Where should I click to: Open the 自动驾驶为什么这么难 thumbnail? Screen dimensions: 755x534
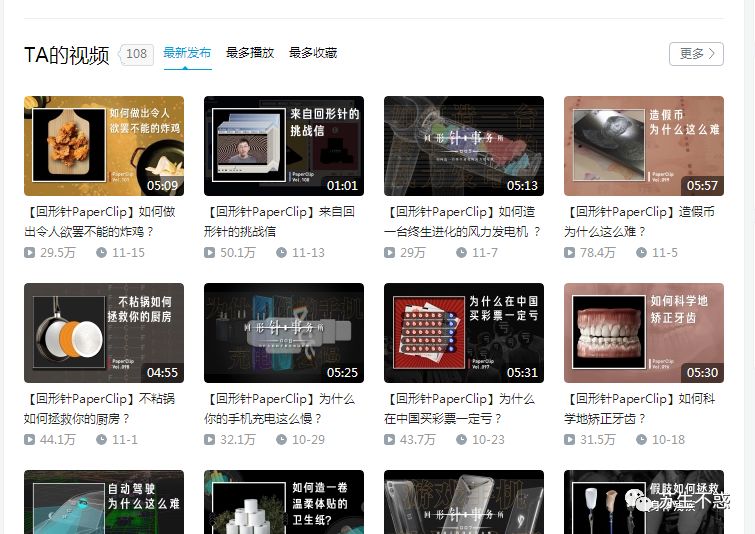tap(104, 502)
